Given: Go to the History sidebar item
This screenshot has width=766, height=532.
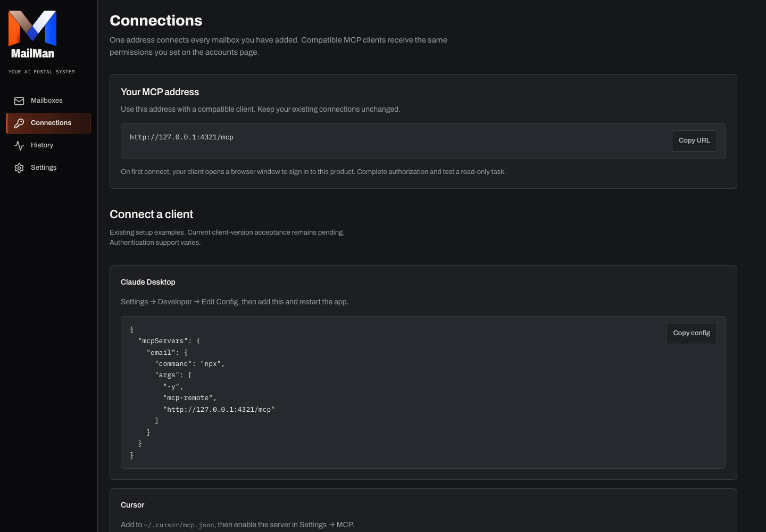Looking at the screenshot, I should tap(49, 146).
